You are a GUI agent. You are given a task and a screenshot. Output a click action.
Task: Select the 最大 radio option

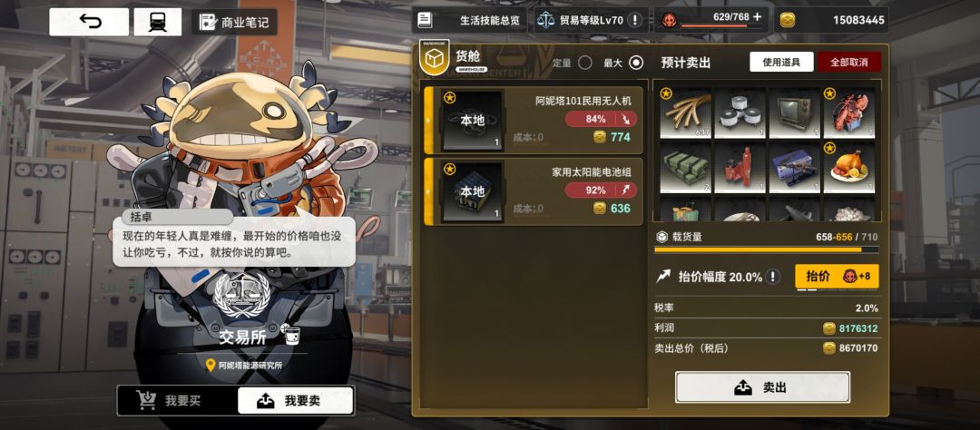click(x=636, y=63)
